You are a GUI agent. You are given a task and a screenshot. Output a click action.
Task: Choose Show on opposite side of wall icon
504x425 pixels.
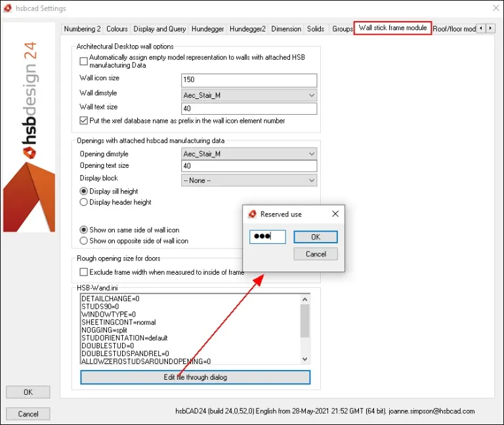click(83, 241)
